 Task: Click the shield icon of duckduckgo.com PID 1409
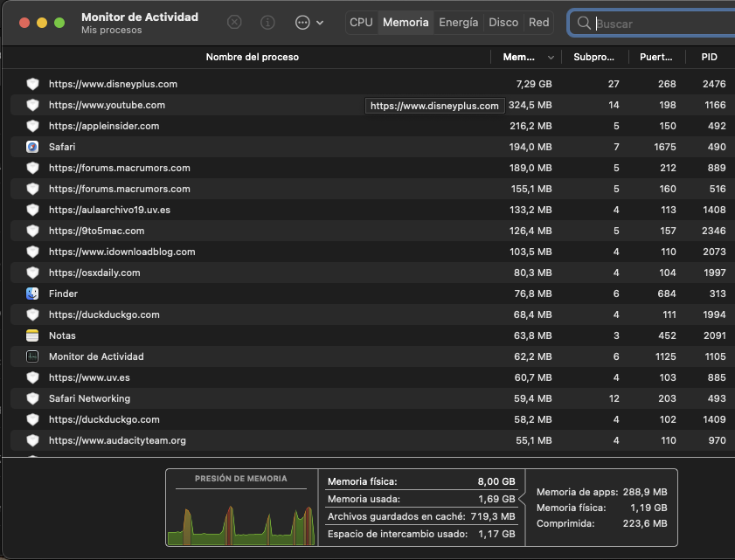point(32,419)
